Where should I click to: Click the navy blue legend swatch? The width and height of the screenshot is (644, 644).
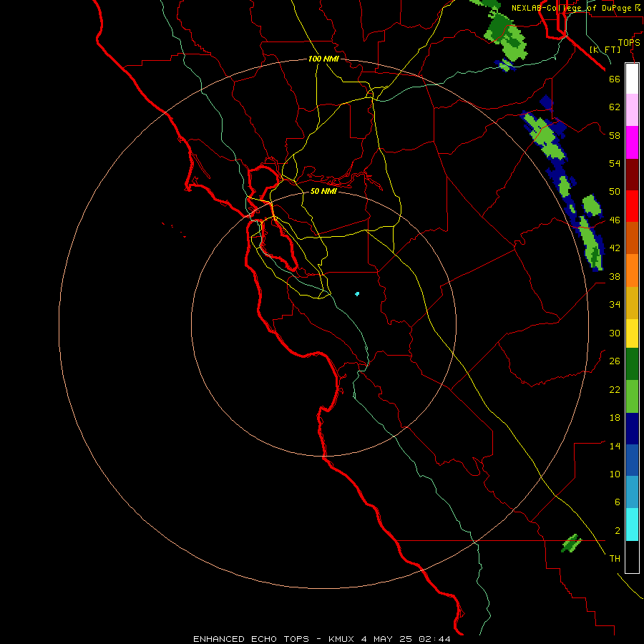point(632,429)
